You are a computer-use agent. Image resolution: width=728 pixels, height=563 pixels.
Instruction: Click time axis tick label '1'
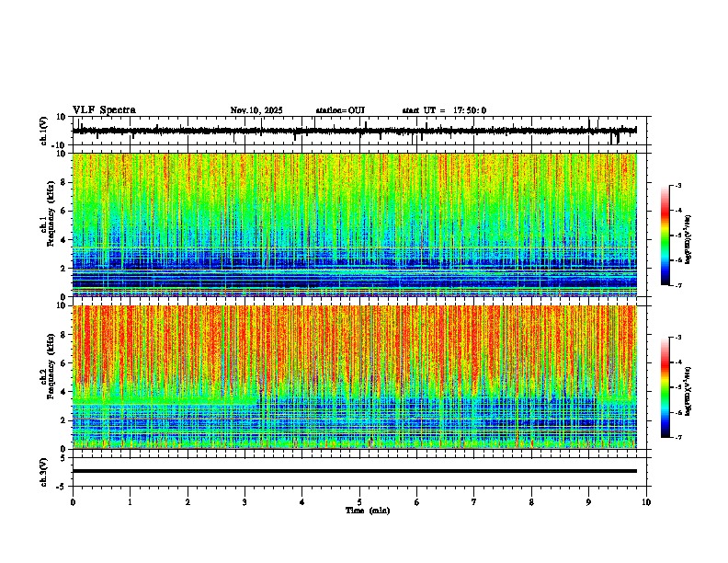click(x=130, y=502)
